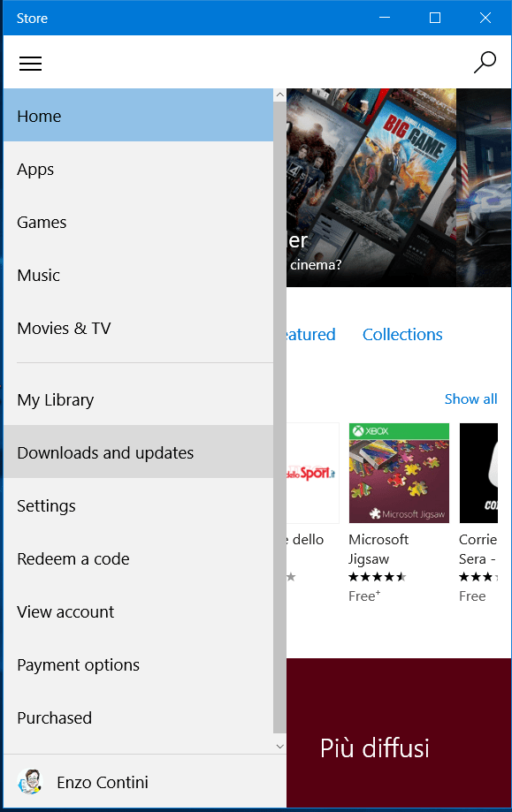Open the Store search magnifier

[x=485, y=63]
